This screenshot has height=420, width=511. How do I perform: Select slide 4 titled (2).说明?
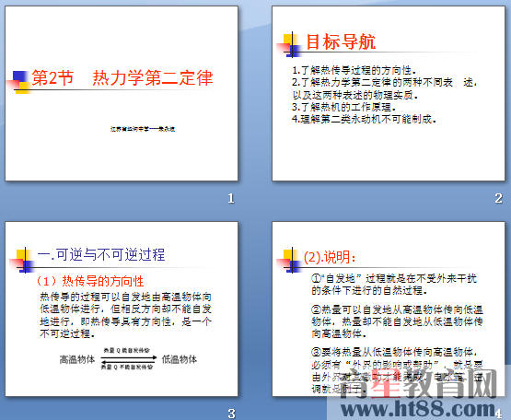[389, 309]
